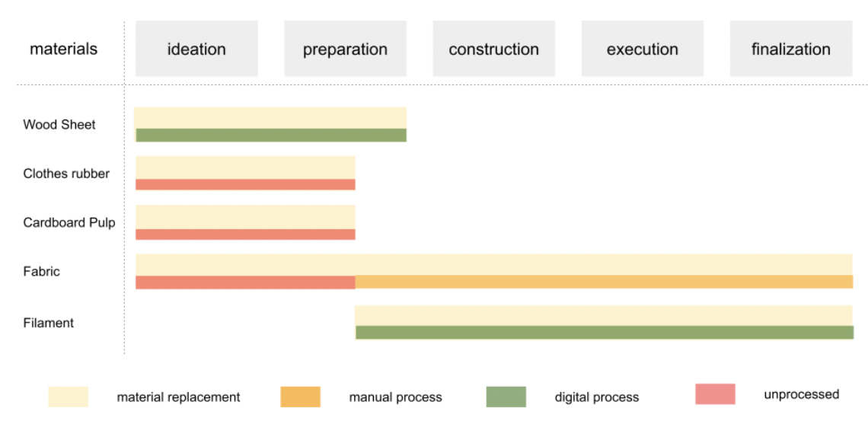Click the ideation stage header
This screenshot has width=868, height=437.
[196, 49]
